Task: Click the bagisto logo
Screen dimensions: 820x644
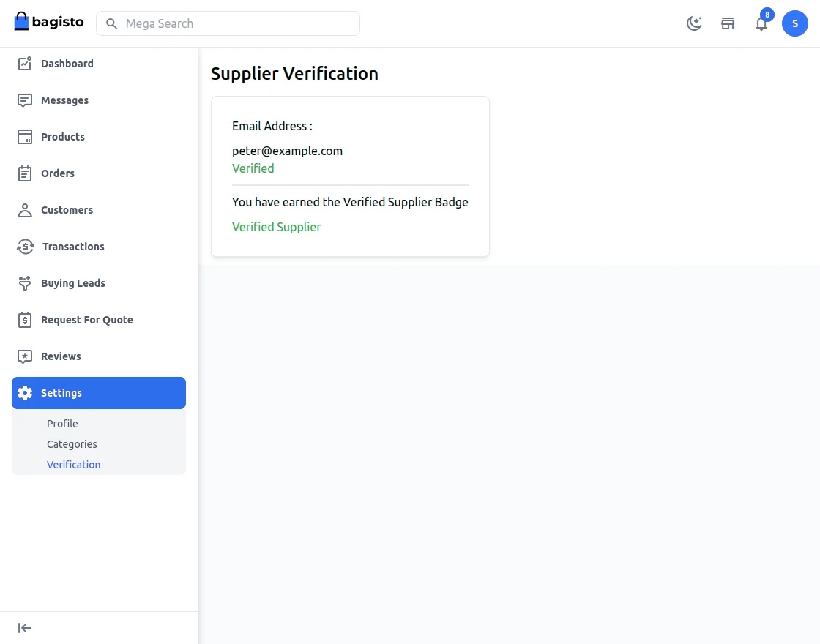Action: 49,22
